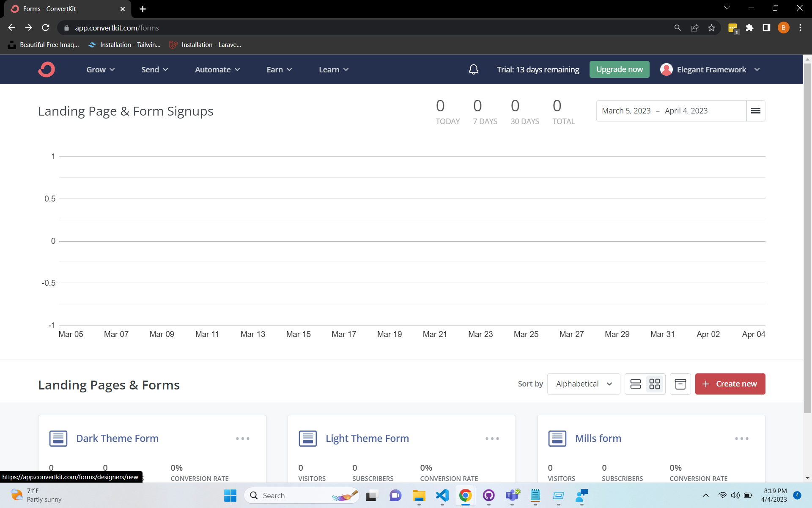Expand the Grow navigation menu
812x508 pixels.
pos(100,69)
